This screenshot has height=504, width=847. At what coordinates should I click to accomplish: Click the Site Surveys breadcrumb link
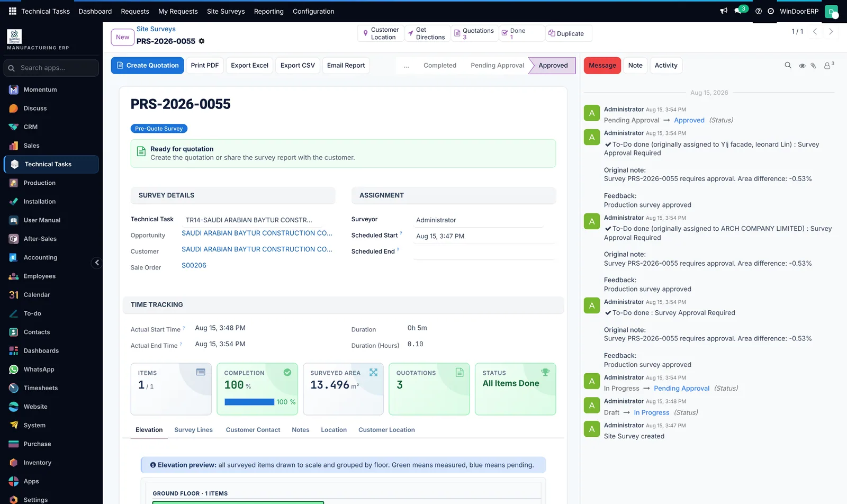(156, 29)
